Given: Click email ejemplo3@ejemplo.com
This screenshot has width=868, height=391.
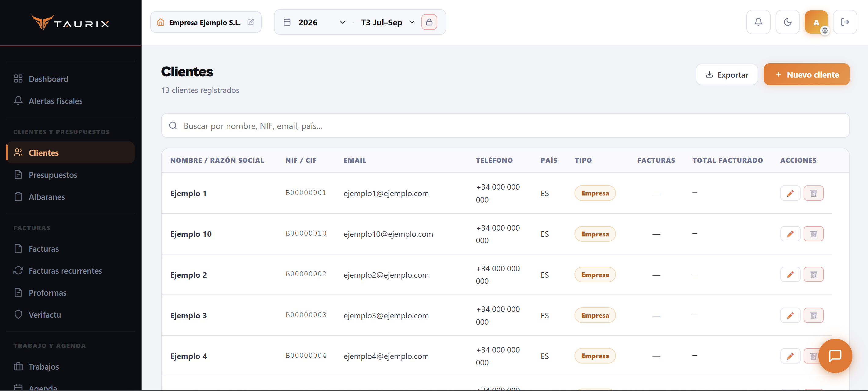Looking at the screenshot, I should (386, 316).
